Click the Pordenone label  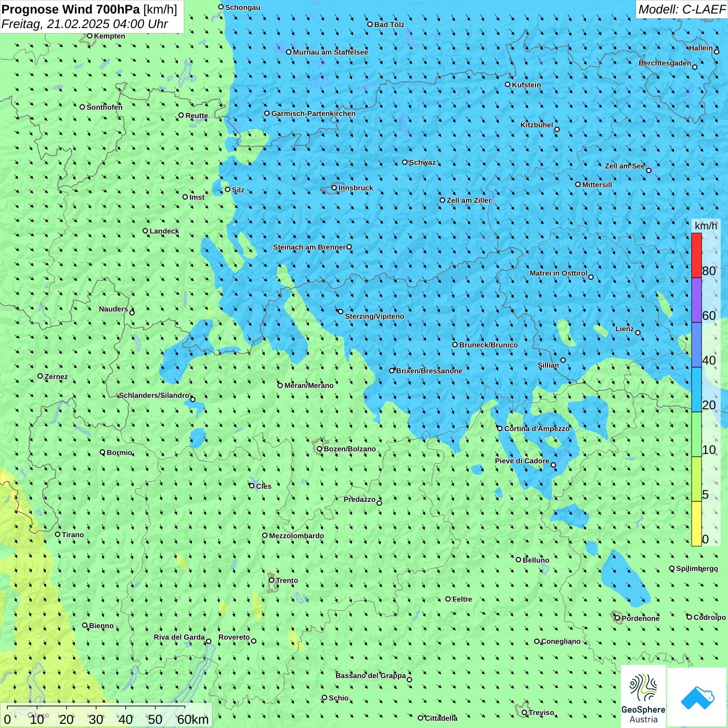641,618
